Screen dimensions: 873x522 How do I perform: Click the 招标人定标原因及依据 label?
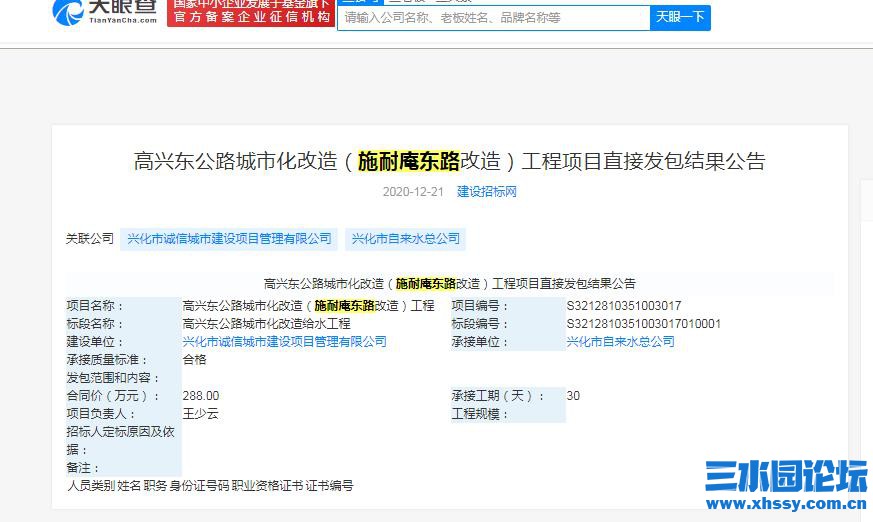point(120,441)
